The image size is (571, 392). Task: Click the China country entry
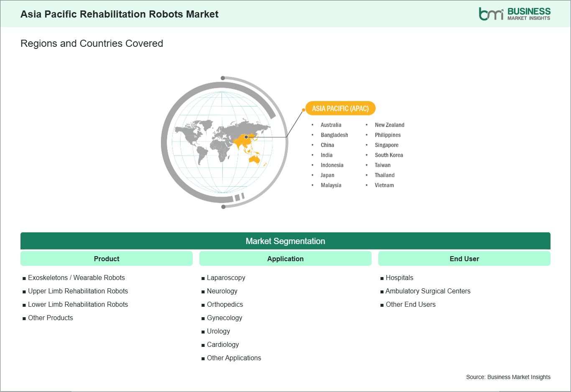click(327, 145)
